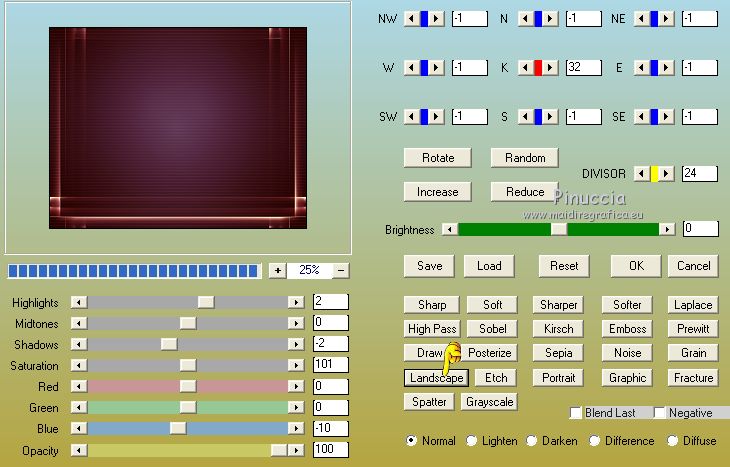Click the filter preview image
This screenshot has width=730, height=467.
(178, 128)
